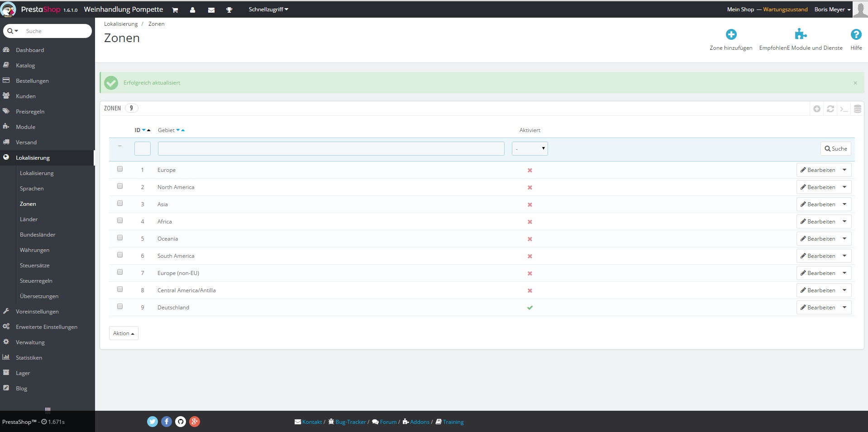Add new zone via panel plus icon
The image size is (868, 432).
(817, 109)
